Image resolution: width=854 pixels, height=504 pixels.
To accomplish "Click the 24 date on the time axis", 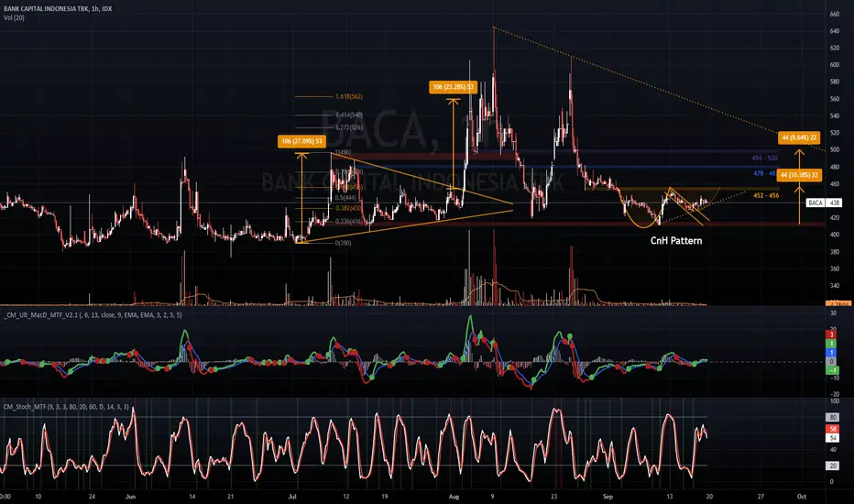I will pos(92,497).
